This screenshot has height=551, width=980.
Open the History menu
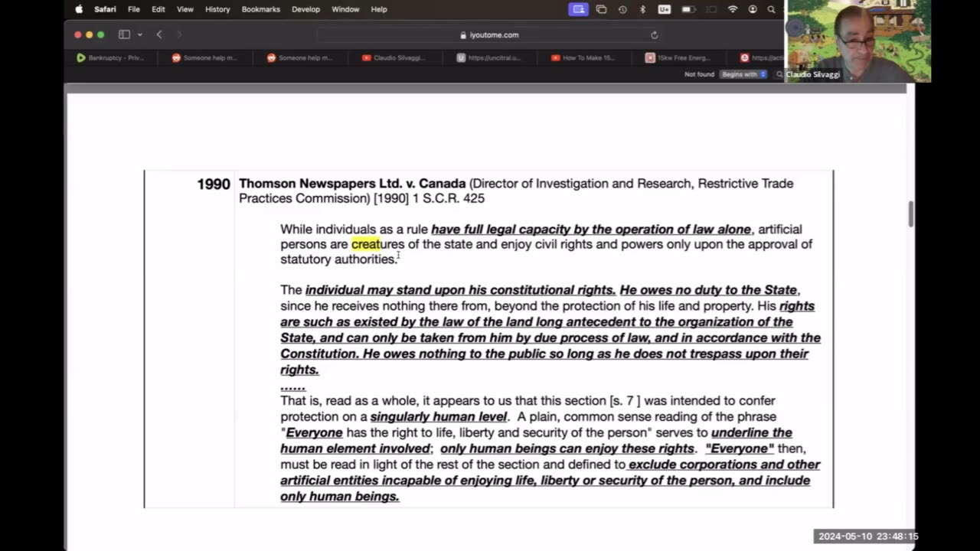[217, 9]
